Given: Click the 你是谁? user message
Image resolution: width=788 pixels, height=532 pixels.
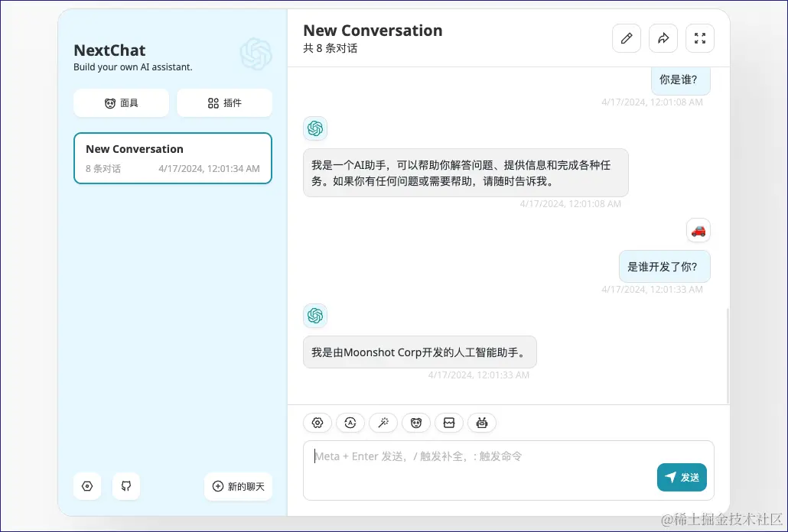Looking at the screenshot, I should click(x=681, y=79).
